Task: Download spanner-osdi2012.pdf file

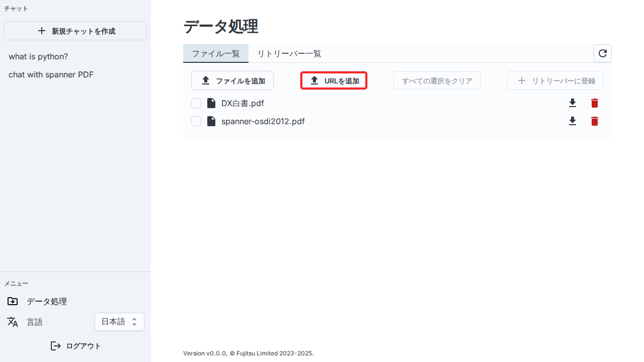Action: click(x=573, y=121)
